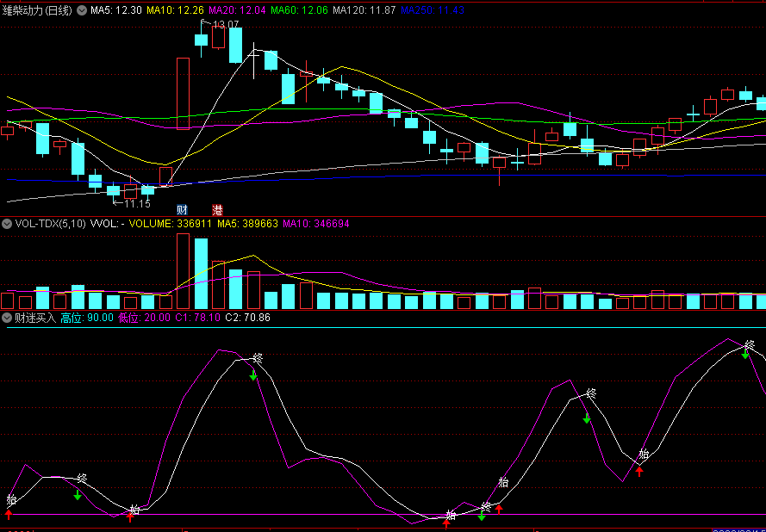766x532 pixels.
Task: Click the volume MA5: 389663 label
Action: 247,224
